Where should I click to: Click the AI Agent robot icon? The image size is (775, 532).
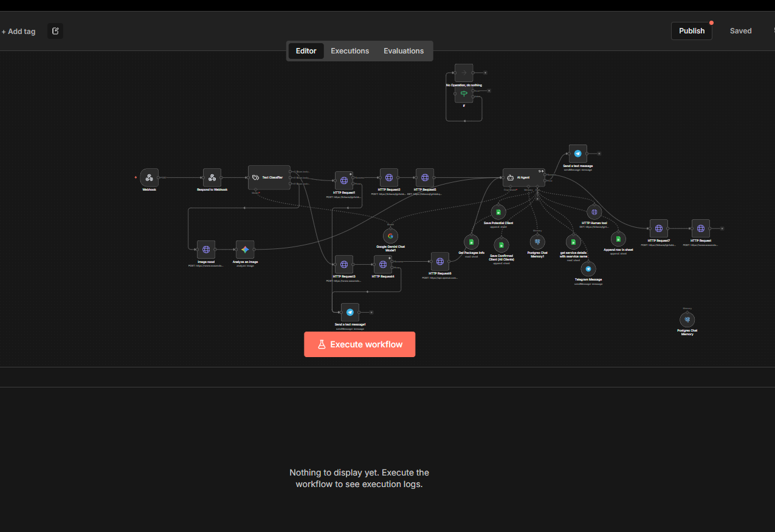[x=511, y=177]
